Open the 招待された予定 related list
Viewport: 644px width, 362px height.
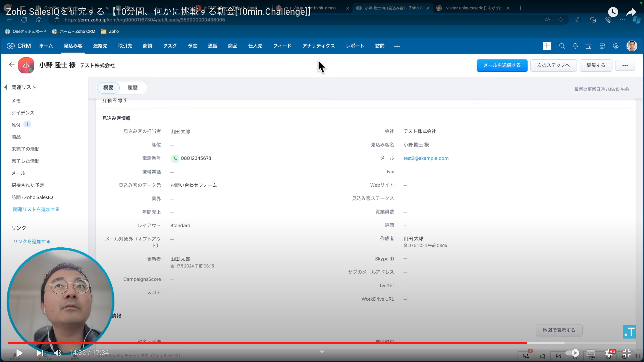coord(28,185)
